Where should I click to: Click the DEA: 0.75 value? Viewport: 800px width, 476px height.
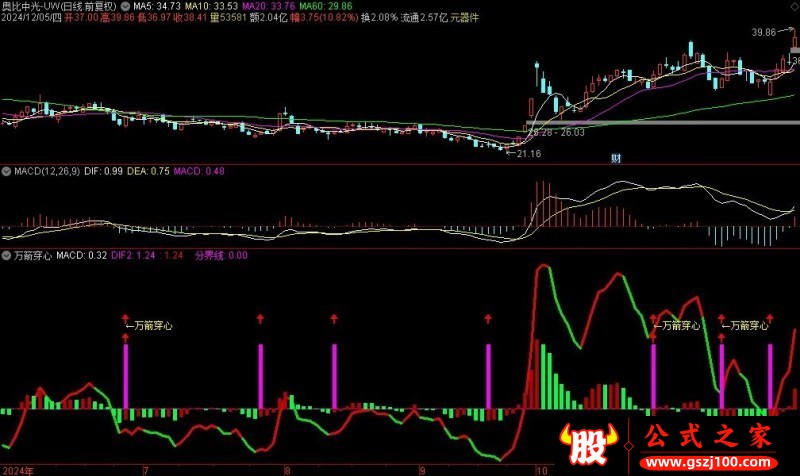tap(148, 171)
